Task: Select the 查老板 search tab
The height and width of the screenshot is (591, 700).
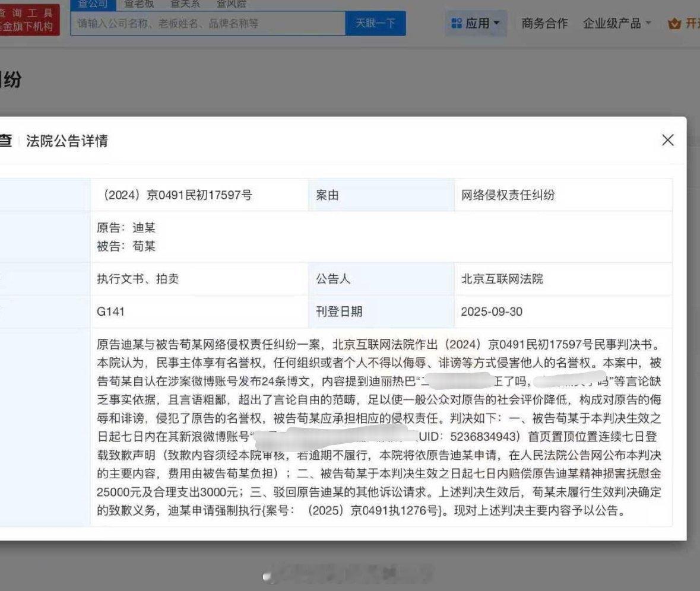Action: 139,4
